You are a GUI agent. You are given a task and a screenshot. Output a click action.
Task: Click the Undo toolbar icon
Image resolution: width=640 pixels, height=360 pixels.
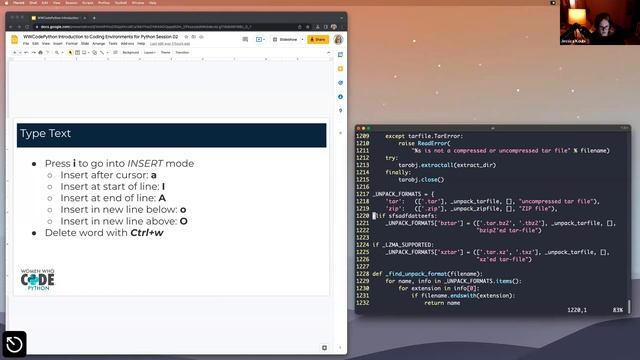(26, 53)
